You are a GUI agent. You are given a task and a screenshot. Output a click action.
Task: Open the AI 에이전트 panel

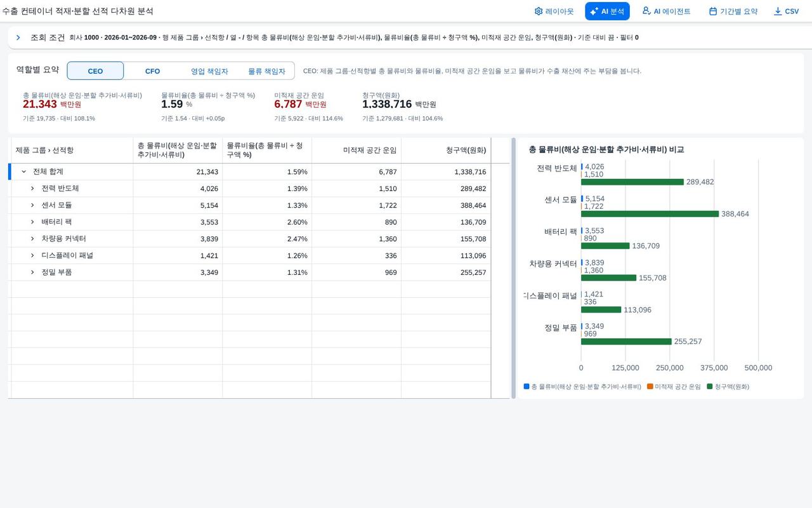tap(666, 11)
